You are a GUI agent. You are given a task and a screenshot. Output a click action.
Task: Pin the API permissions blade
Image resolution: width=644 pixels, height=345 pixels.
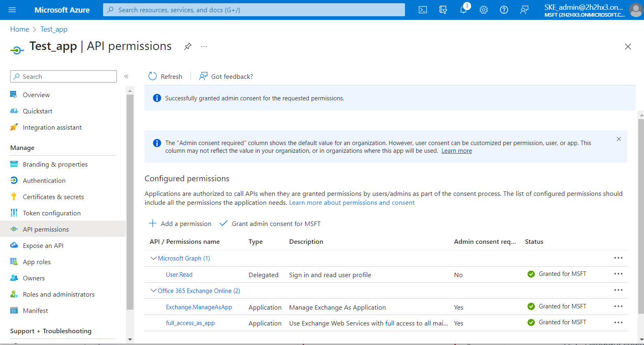tap(187, 46)
